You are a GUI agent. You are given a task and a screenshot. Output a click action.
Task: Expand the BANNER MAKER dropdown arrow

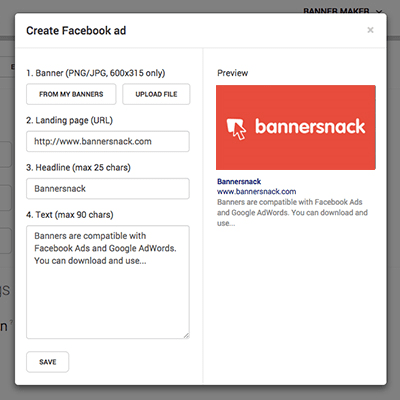point(379,11)
